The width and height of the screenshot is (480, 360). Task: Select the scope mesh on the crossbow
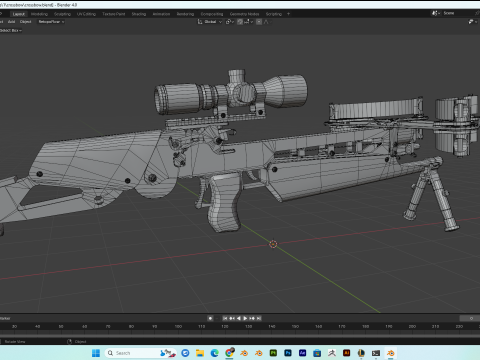231,94
